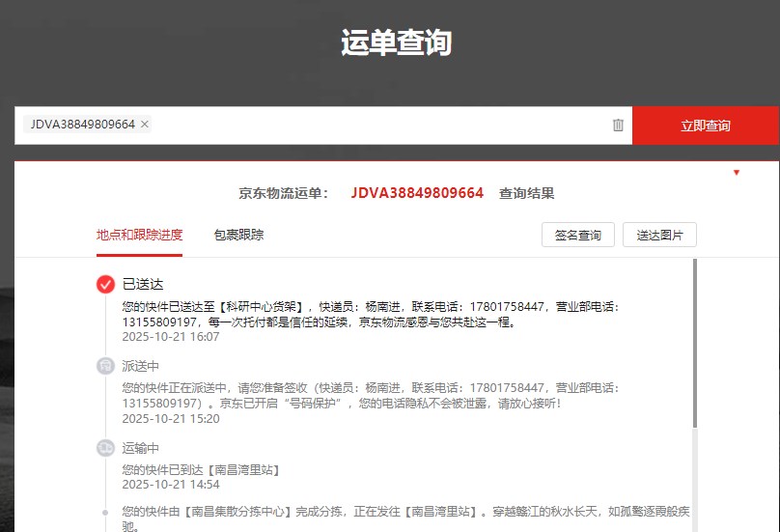Select the grey 派送中 status icon

click(x=105, y=366)
